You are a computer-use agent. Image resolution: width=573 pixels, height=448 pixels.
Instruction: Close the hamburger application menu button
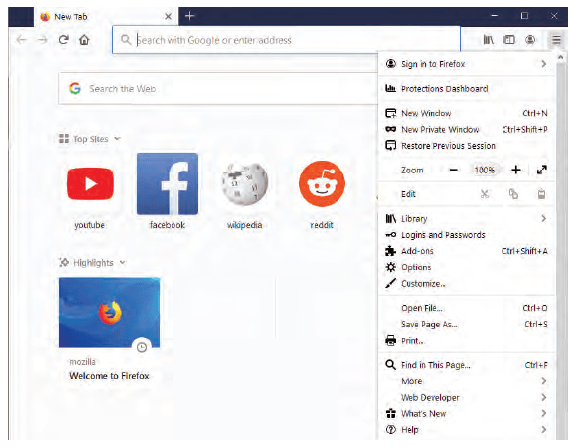(556, 39)
